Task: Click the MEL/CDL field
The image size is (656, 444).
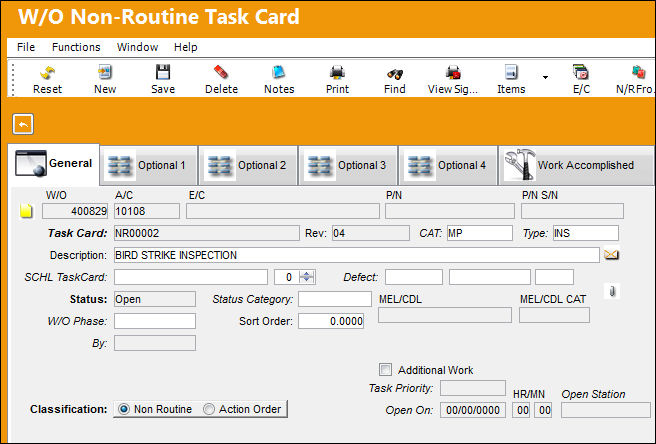Action: pyautogui.click(x=445, y=315)
